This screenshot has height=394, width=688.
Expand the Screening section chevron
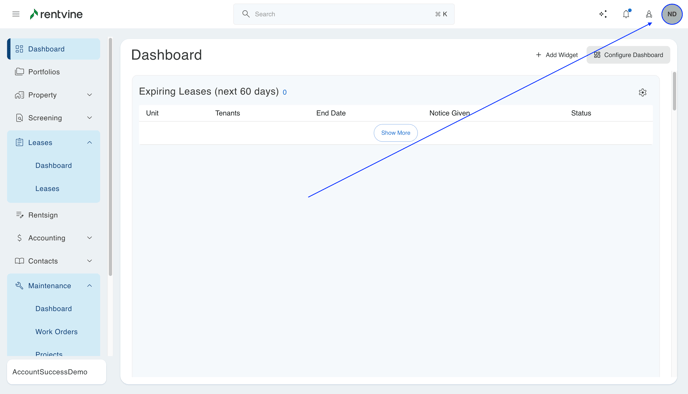(90, 118)
